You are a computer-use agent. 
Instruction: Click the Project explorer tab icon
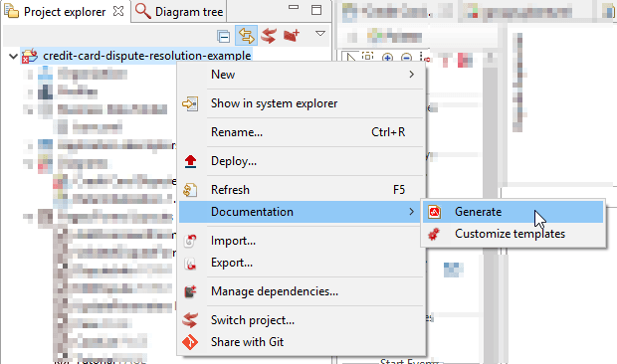point(12,11)
